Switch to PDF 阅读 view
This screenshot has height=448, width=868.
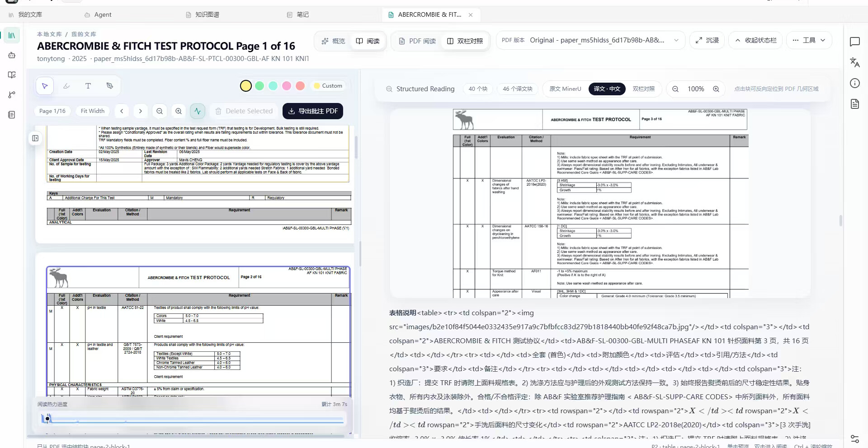pyautogui.click(x=417, y=41)
